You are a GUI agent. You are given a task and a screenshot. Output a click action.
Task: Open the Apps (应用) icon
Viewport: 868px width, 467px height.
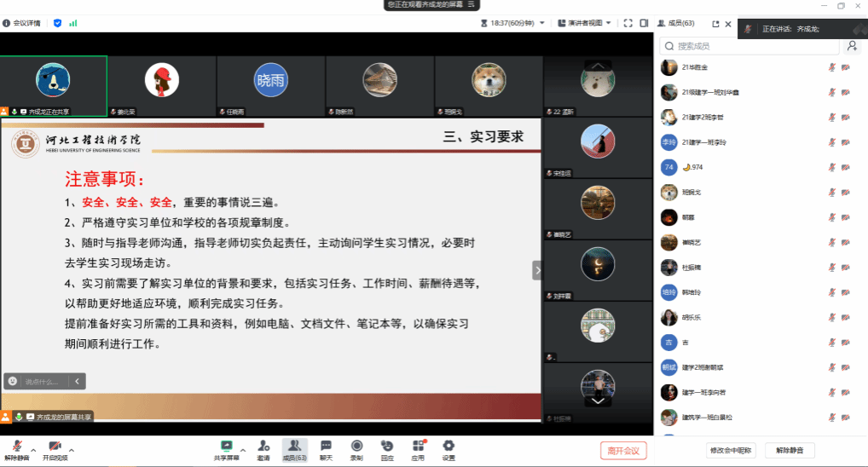point(418,447)
